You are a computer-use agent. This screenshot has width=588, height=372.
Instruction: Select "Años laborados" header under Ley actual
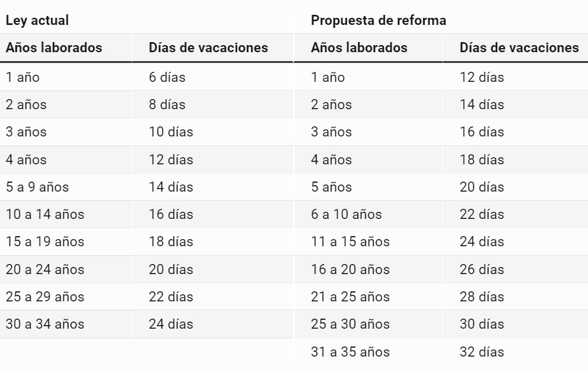point(54,47)
